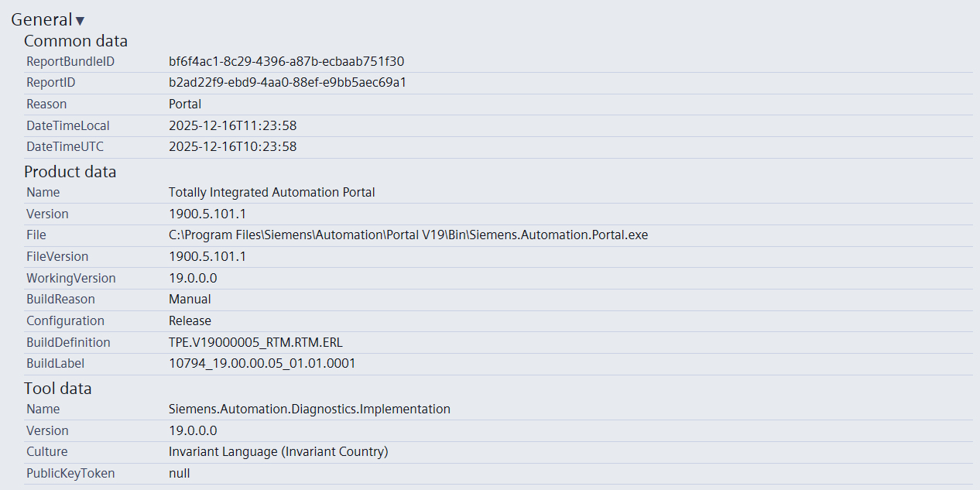Image resolution: width=980 pixels, height=490 pixels.
Task: Click the DateTimeUTC timestamp value
Action: (x=232, y=147)
